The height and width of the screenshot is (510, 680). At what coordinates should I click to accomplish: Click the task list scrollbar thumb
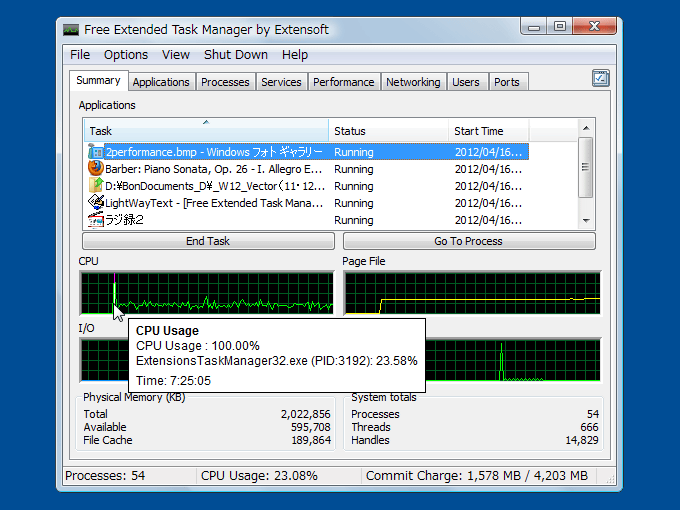tap(586, 167)
